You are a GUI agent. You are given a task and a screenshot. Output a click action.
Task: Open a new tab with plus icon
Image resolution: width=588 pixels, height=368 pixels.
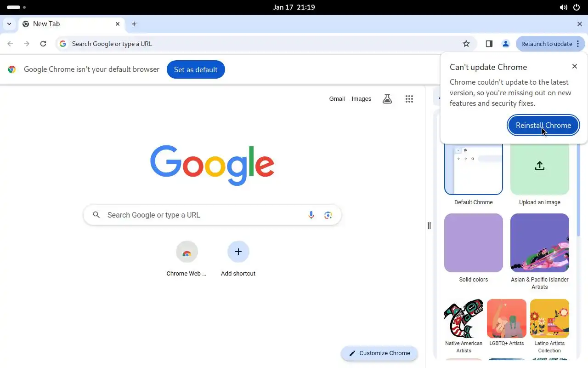(x=134, y=24)
